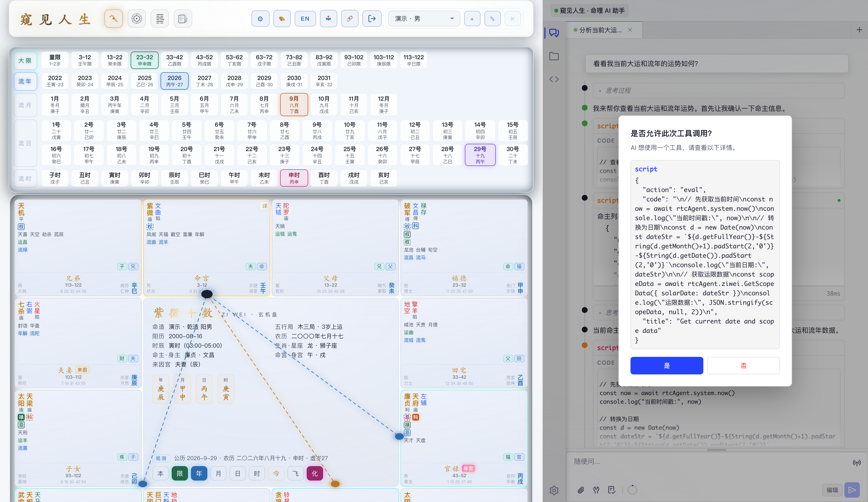The height and width of the screenshot is (502, 868).
Task: Edit current profile with pencil icon
Action: click(x=492, y=19)
